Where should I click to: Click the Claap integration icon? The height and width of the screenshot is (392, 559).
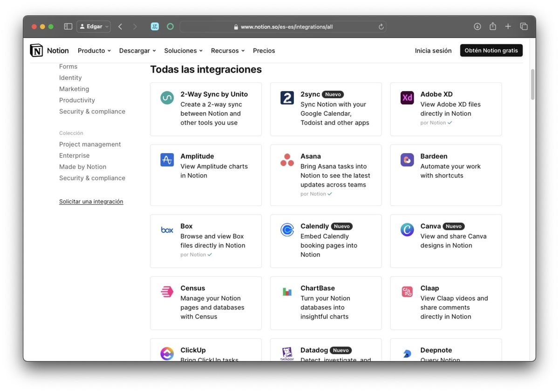407,291
